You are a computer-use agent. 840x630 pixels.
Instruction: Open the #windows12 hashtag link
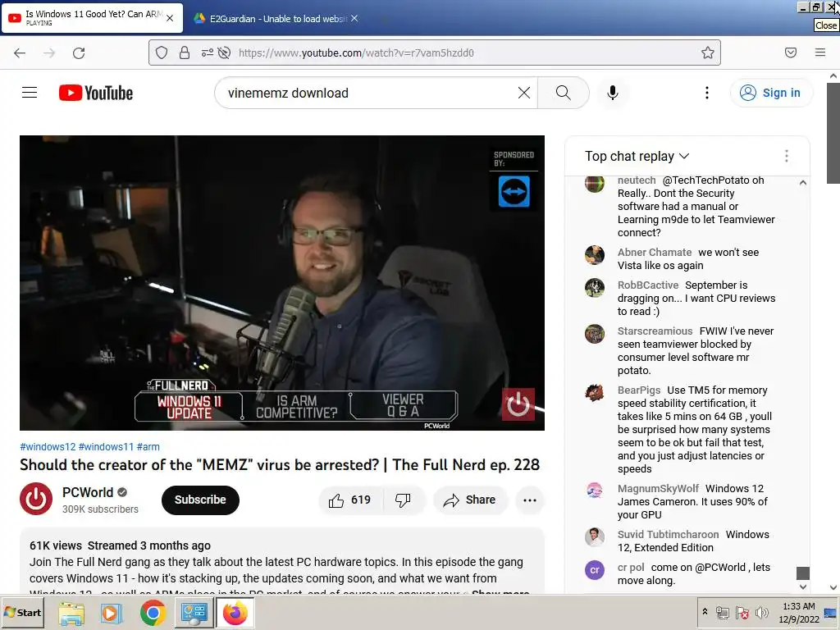pos(48,447)
